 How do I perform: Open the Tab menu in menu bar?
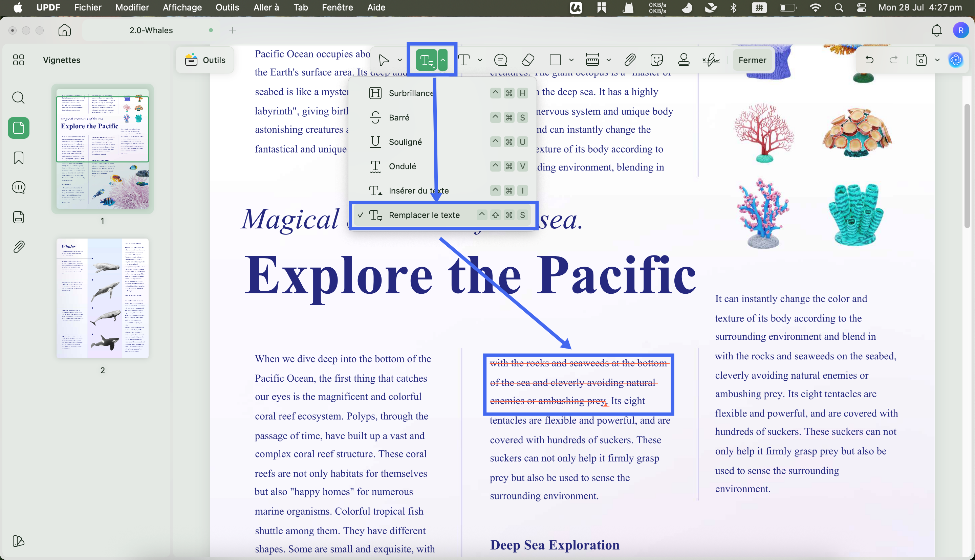point(301,7)
